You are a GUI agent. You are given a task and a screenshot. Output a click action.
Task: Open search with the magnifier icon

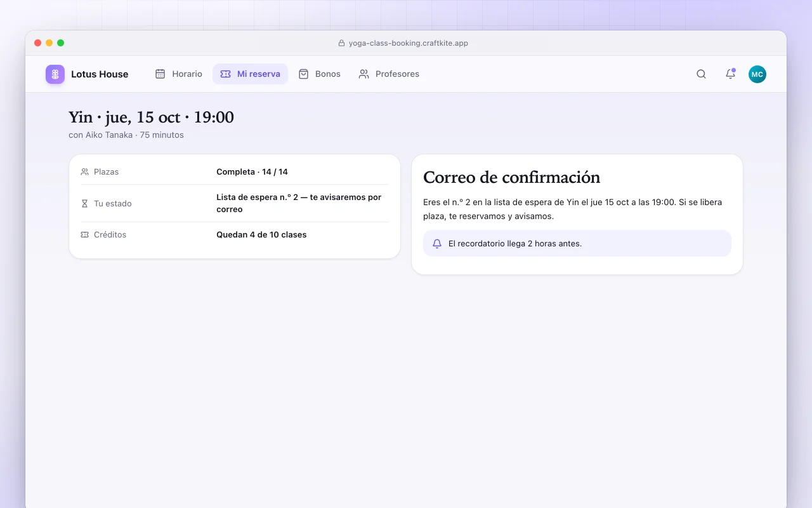tap(701, 74)
